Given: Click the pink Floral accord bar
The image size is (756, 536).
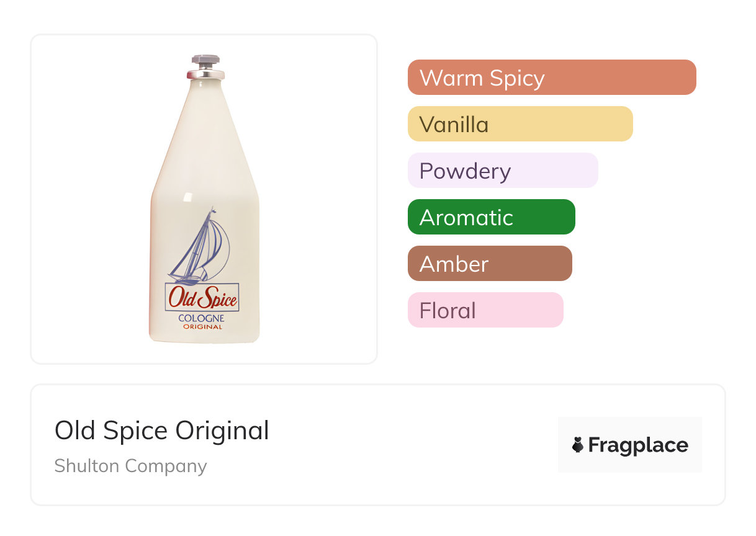Looking at the screenshot, I should [x=485, y=310].
